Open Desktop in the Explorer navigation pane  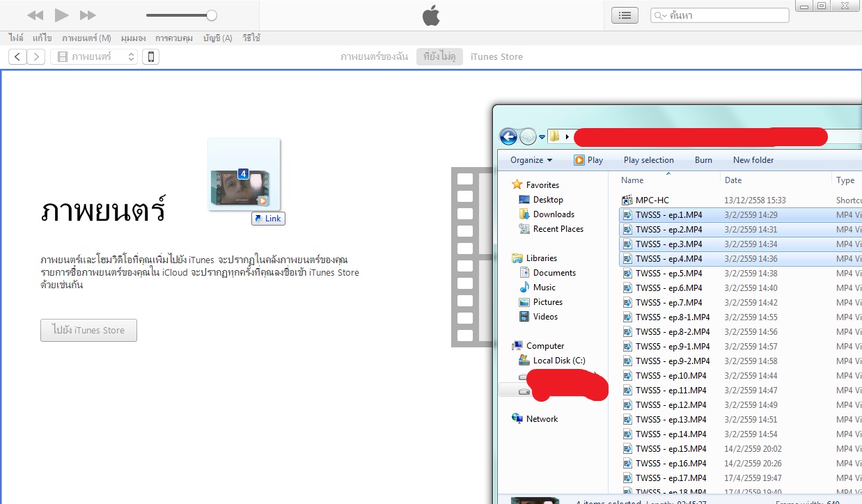(x=541, y=200)
